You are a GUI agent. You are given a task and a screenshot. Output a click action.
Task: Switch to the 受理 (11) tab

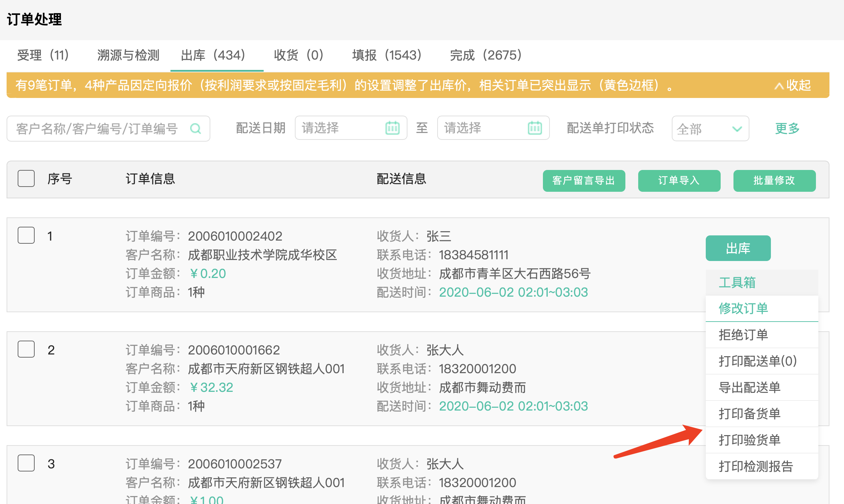tap(43, 55)
